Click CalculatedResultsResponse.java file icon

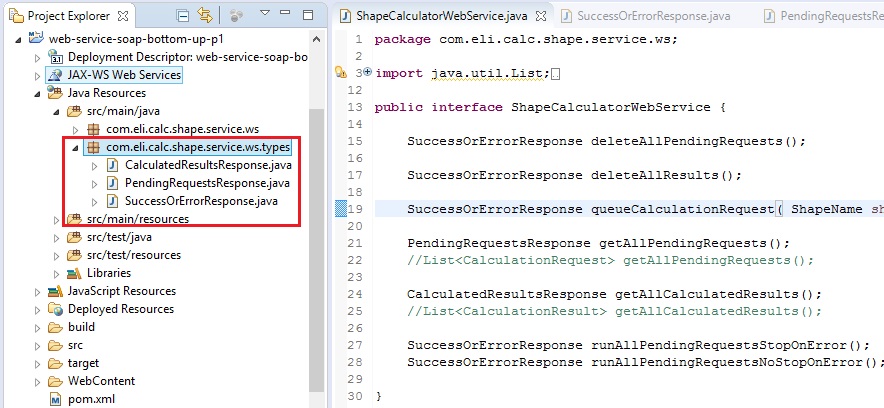coord(113,166)
